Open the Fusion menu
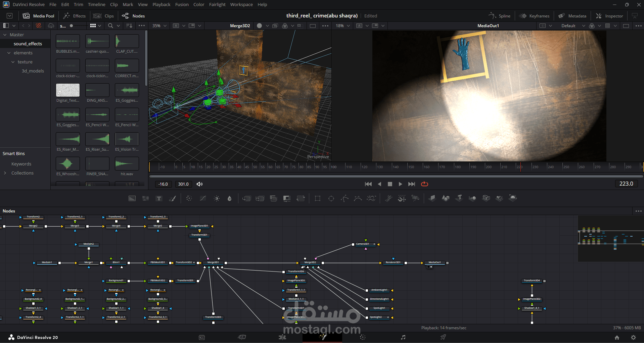This screenshot has width=644, height=343. pos(182,4)
